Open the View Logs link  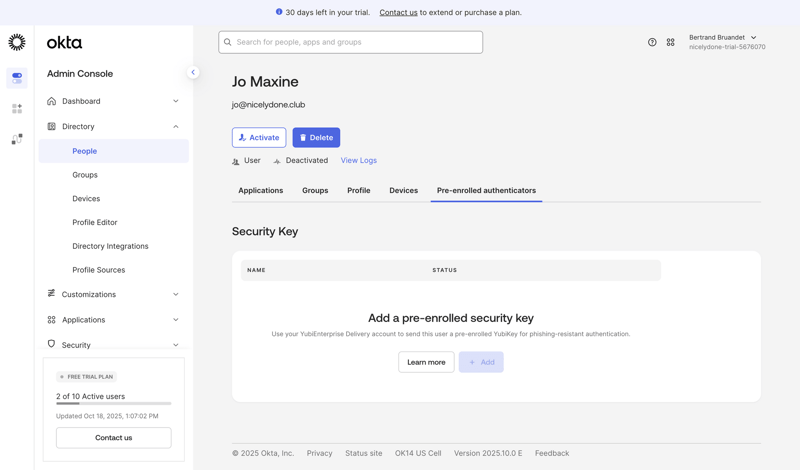(359, 160)
